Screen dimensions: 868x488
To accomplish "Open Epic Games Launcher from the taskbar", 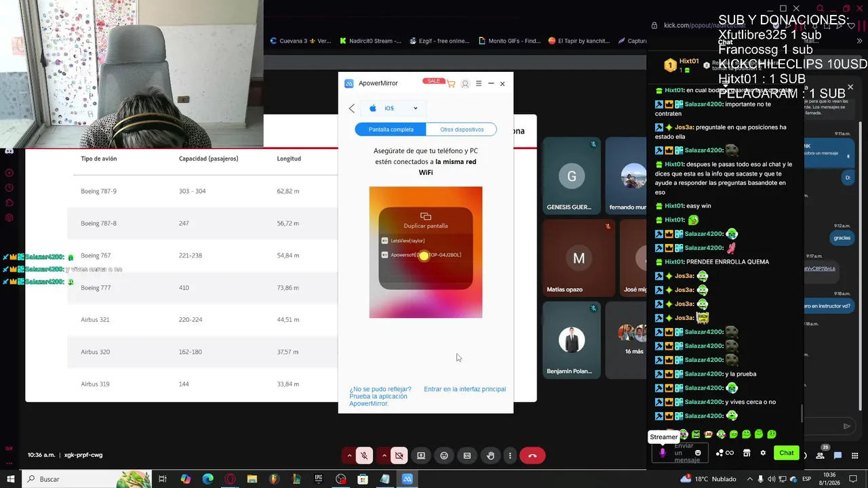I will 319,479.
